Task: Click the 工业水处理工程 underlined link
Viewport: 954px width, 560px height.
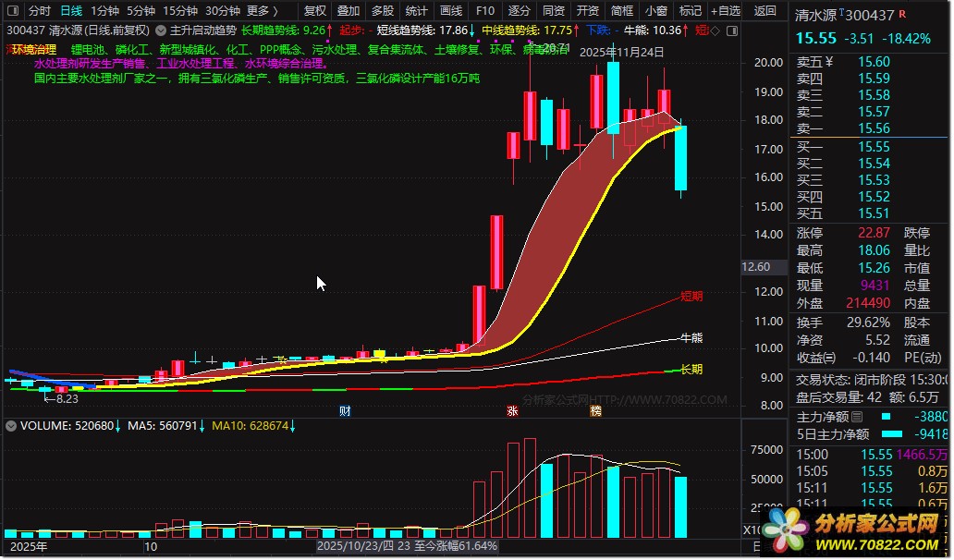Action: 195,63
